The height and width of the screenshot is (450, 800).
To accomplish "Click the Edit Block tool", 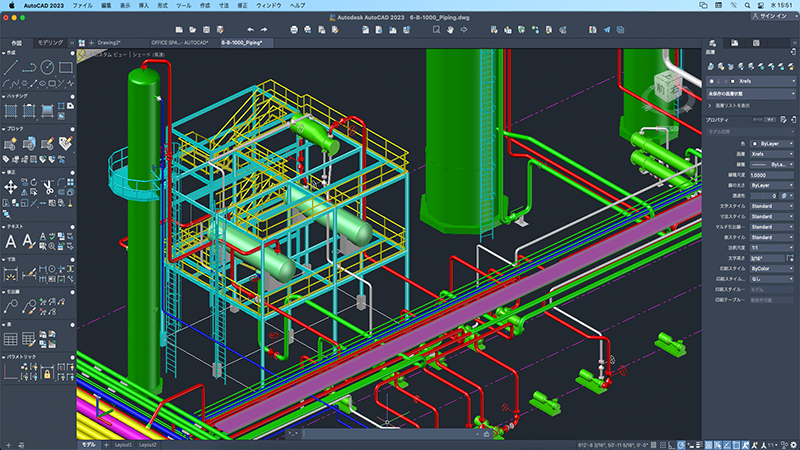I will point(47,144).
